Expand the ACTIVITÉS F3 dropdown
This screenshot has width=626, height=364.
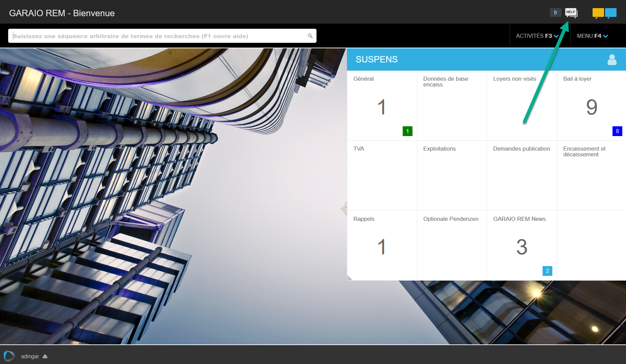coord(537,36)
